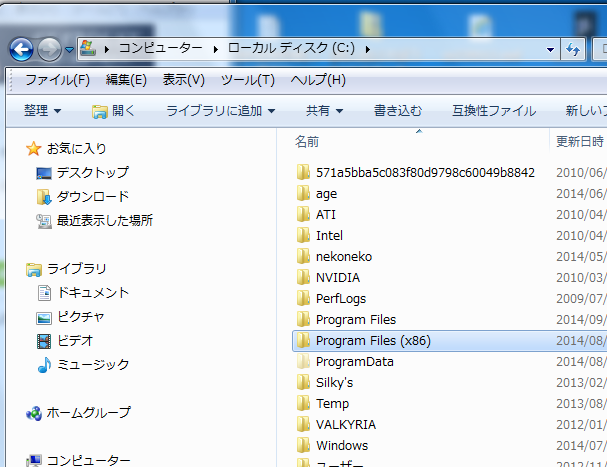Click folder icon of the ATI row
The width and height of the screenshot is (607, 467).
click(303, 214)
